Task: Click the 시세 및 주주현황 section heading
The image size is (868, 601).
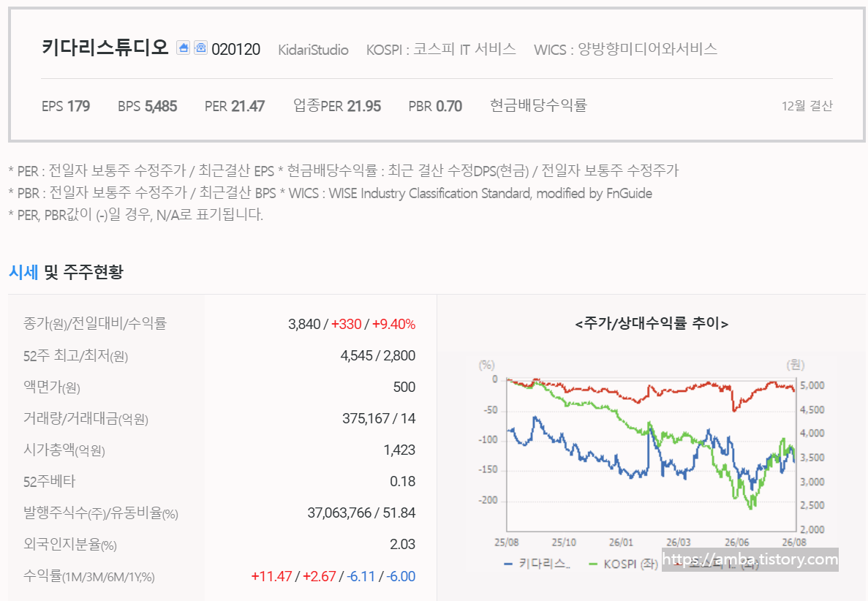Action: coord(66,272)
